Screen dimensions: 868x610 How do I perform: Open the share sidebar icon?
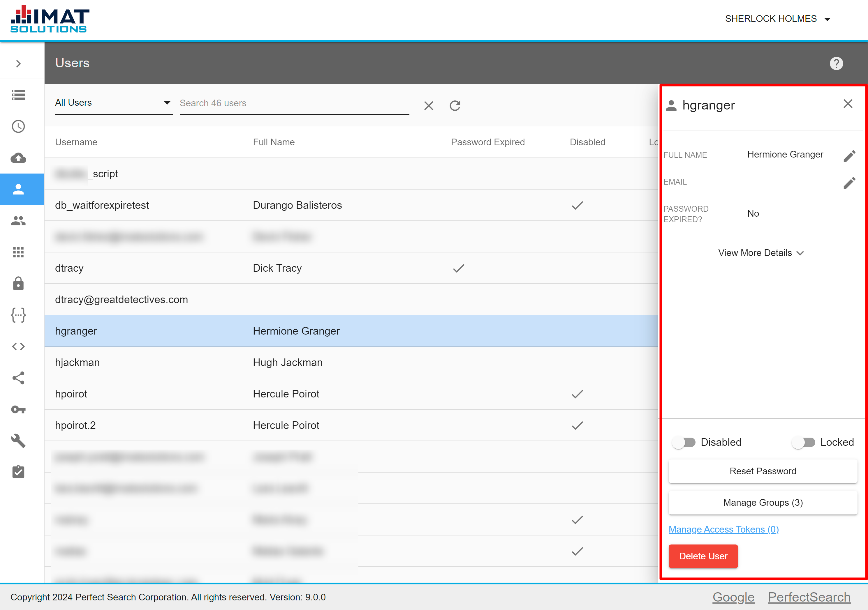coord(18,378)
